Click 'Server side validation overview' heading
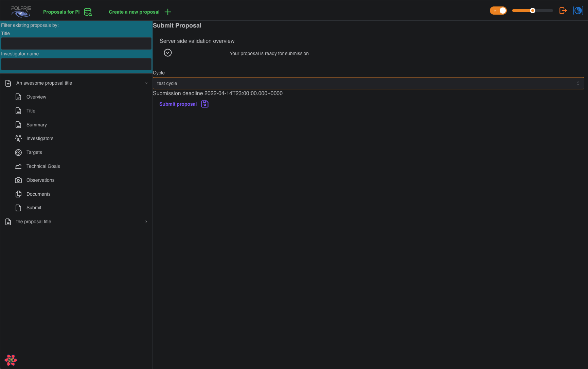The image size is (588, 369). click(x=197, y=41)
